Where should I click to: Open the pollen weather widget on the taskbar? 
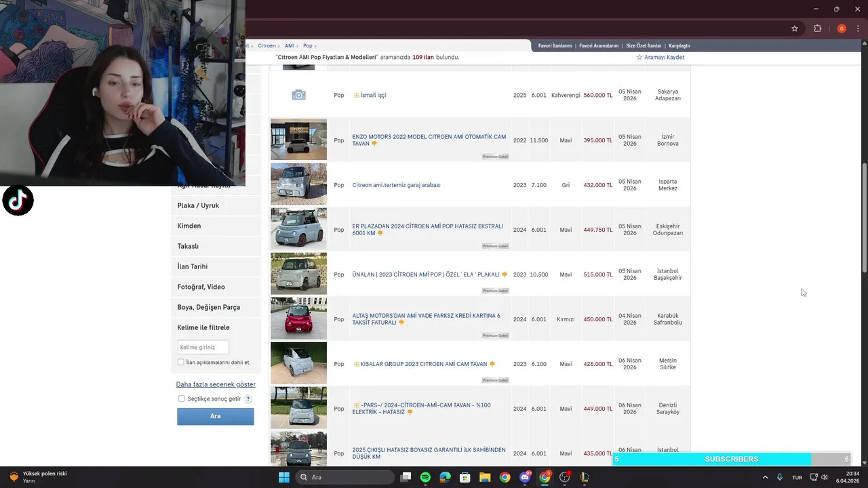[37, 477]
